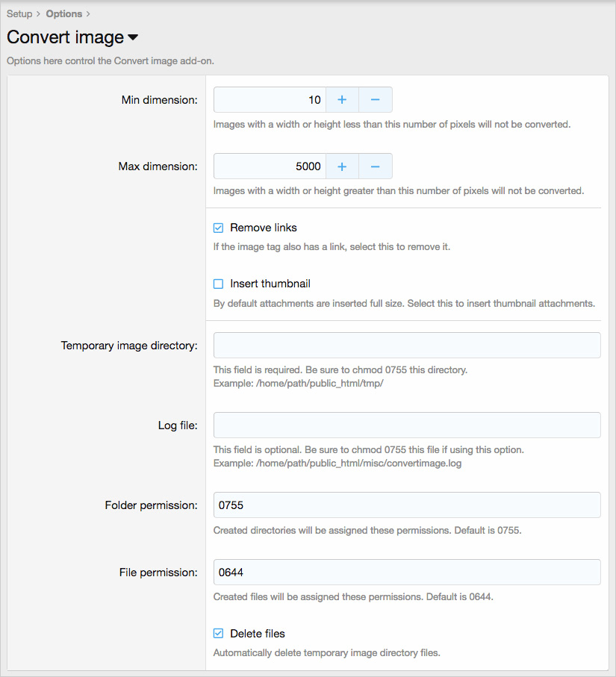
Task: Click the Log file input field
Action: (407, 425)
